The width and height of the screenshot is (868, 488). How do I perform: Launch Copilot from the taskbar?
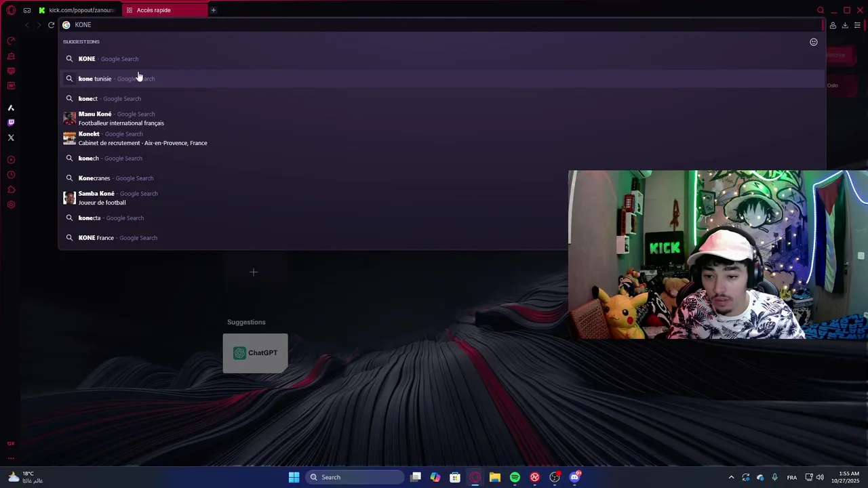(435, 477)
